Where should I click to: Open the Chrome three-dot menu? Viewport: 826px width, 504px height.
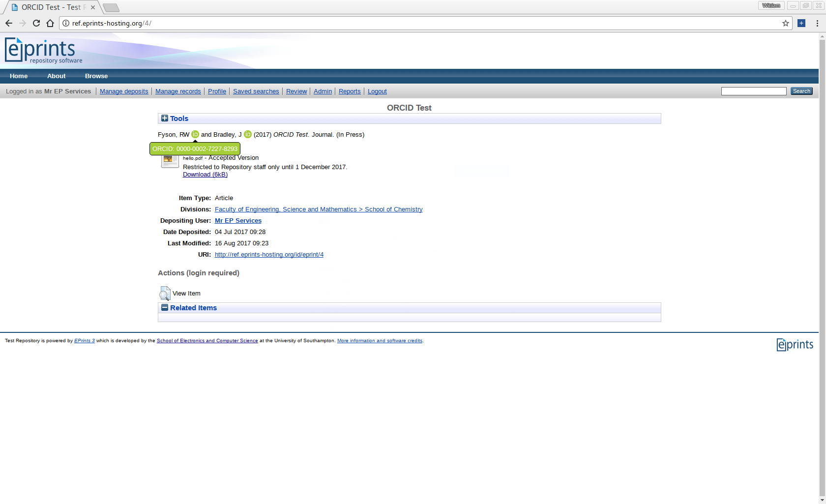coord(817,23)
